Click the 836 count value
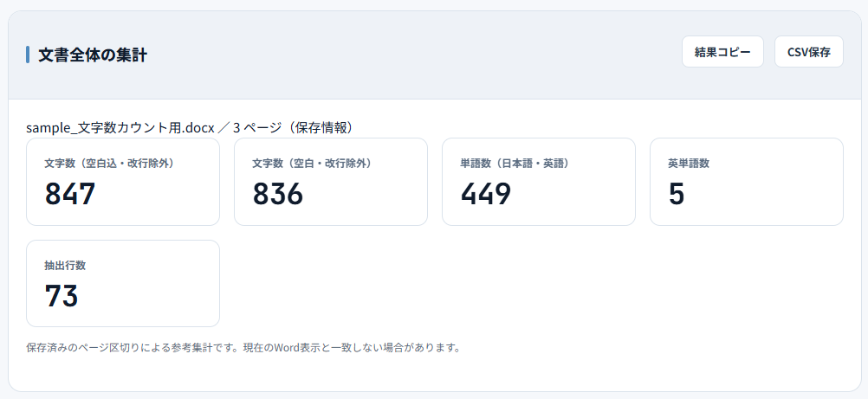The height and width of the screenshot is (399, 868). pos(278,194)
